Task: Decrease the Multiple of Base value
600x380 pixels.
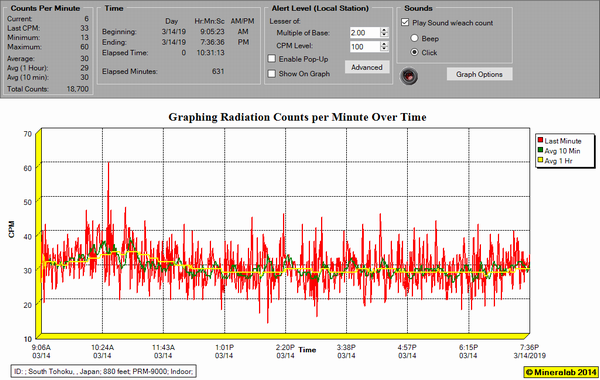Action: tap(384, 35)
